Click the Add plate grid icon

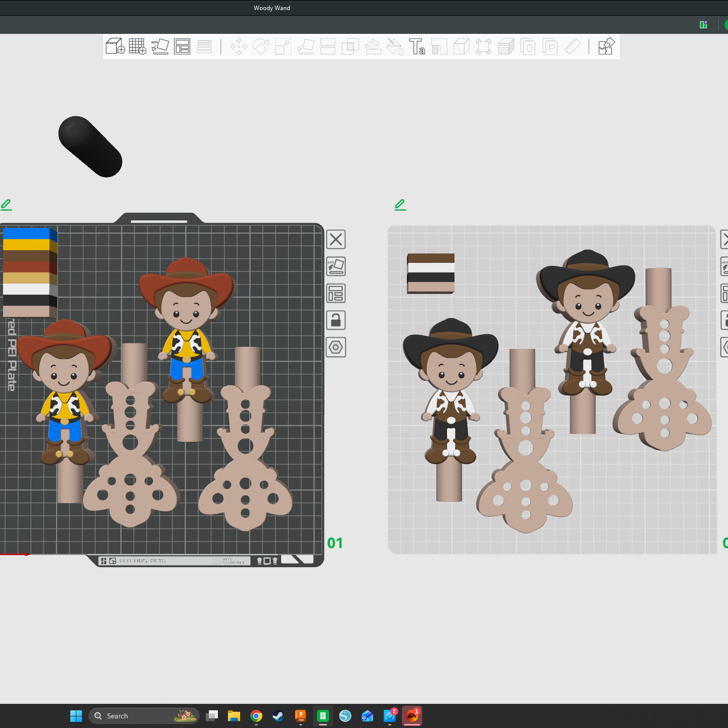(x=138, y=47)
